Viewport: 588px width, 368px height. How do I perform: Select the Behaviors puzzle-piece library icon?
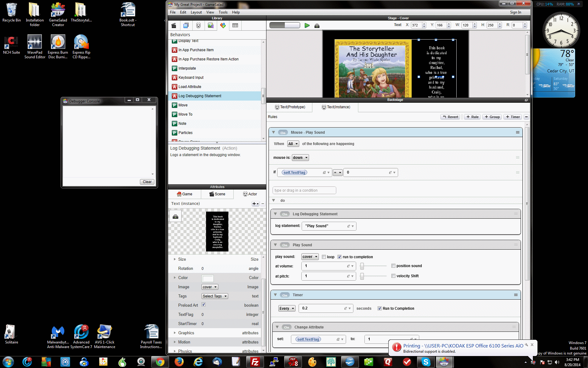(x=223, y=25)
